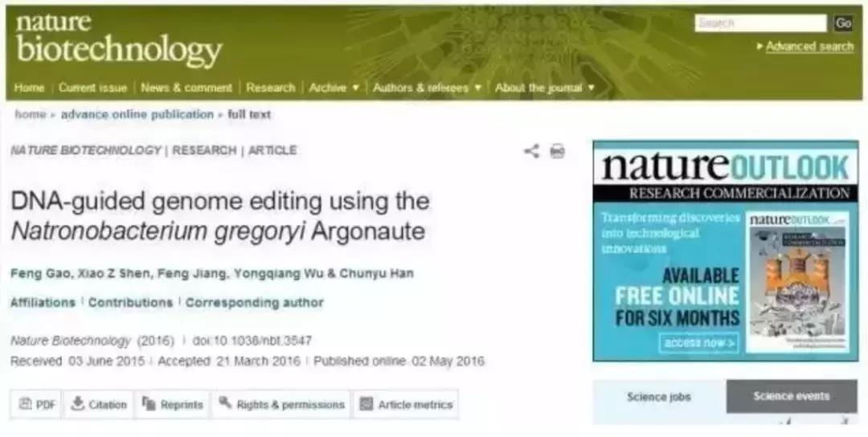868x437 pixels.
Task: Open the Advanced search link
Action: pos(809,47)
